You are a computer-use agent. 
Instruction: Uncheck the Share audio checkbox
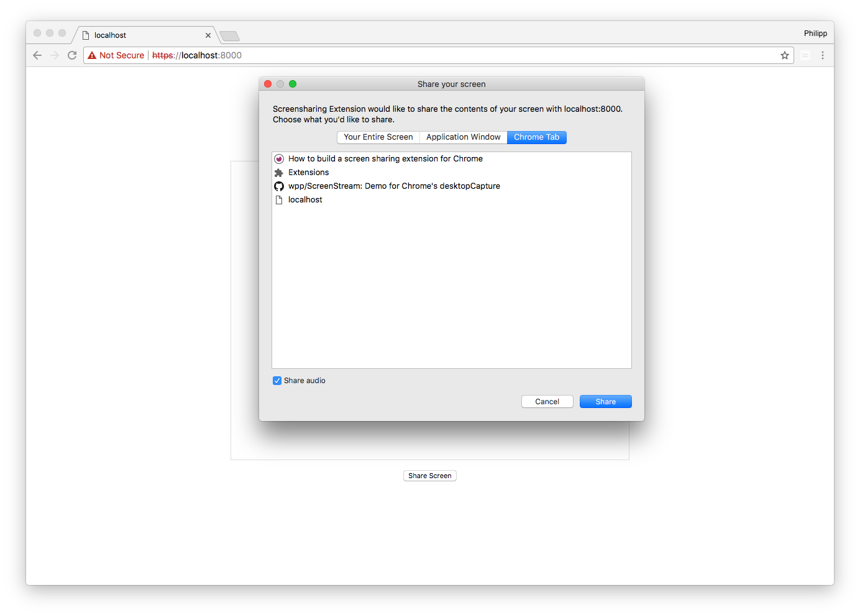(x=277, y=380)
